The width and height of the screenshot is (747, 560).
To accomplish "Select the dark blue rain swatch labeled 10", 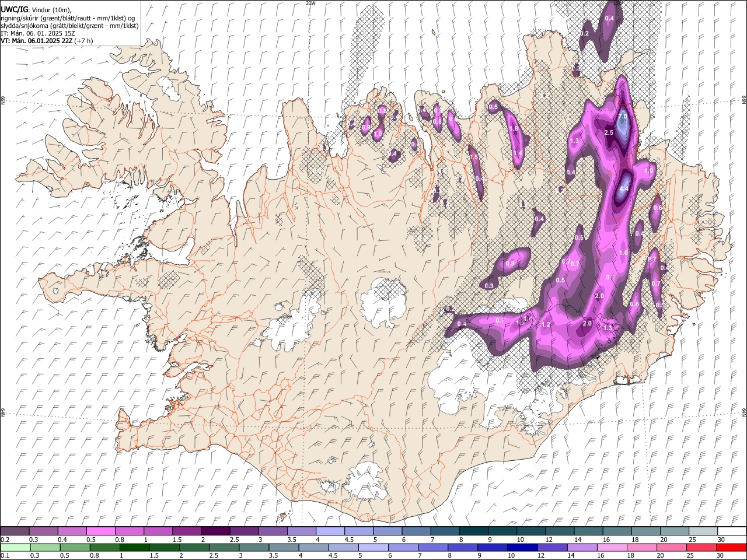I will [523, 548].
